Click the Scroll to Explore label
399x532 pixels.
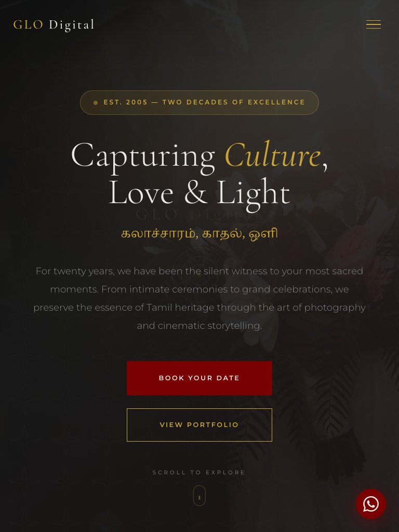pyautogui.click(x=199, y=472)
